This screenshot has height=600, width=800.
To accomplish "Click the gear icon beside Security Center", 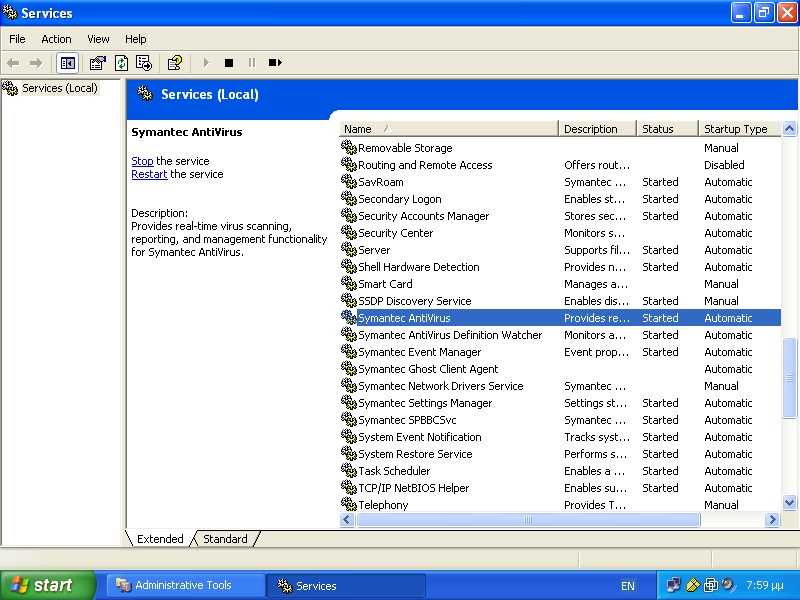I will (348, 233).
